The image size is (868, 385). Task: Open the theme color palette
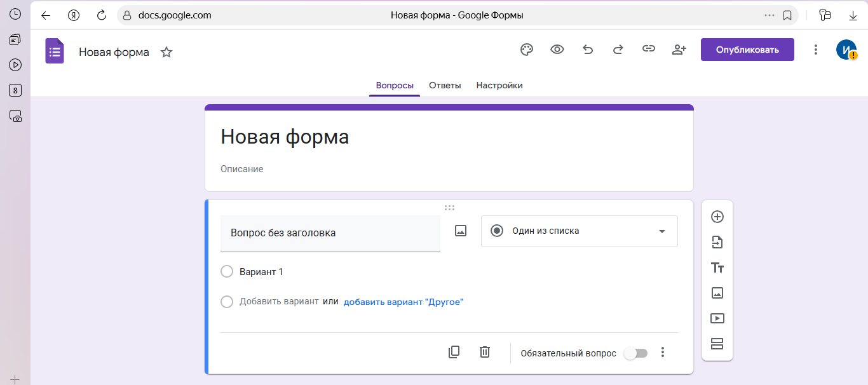(527, 49)
